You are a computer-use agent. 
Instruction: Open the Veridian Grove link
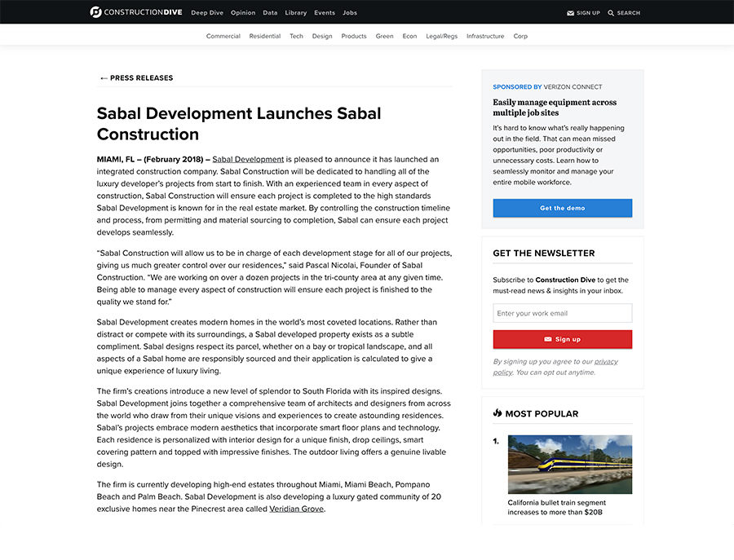[296, 509]
